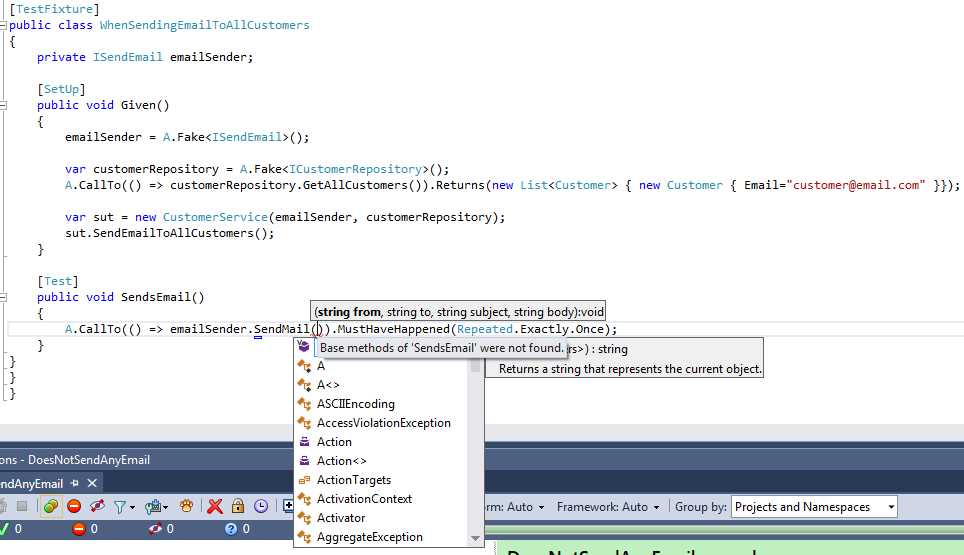This screenshot has height=555, width=964.
Task: Click the red X remove tests icon
Action: (x=215, y=506)
